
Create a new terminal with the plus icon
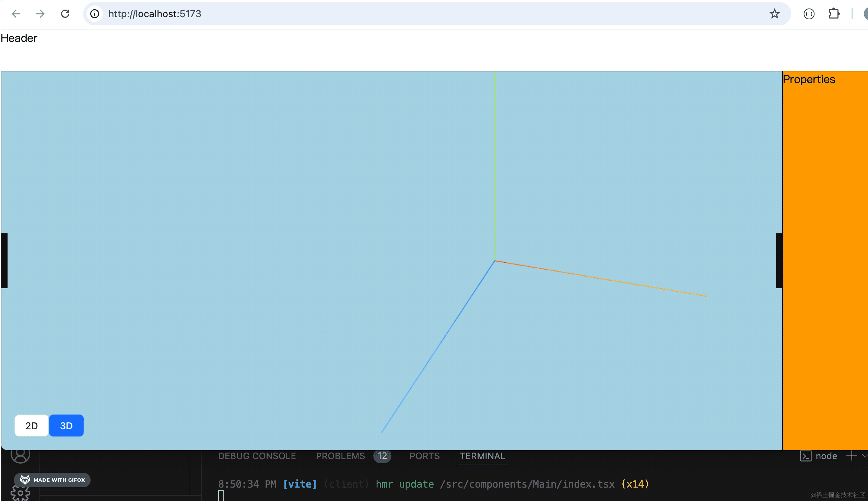point(852,456)
